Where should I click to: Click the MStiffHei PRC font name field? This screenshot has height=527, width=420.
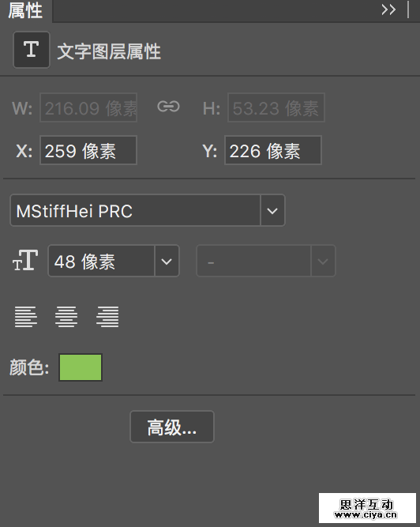click(x=135, y=210)
